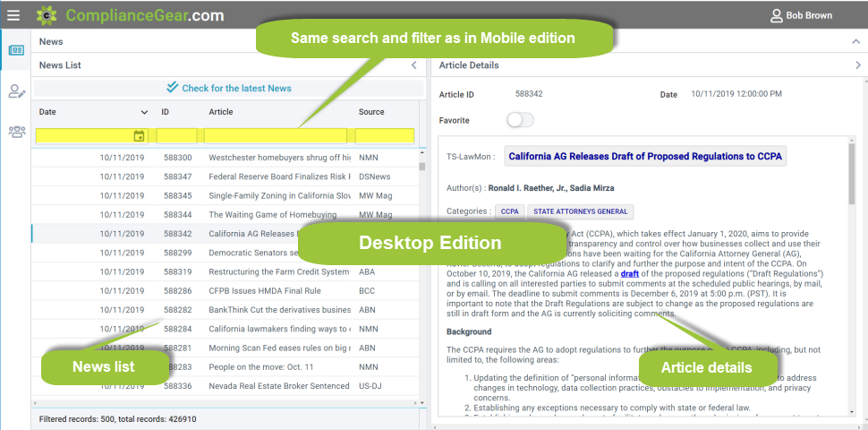Sort by the Date column arrow
Screen dimensions: 868x430
[144, 112]
